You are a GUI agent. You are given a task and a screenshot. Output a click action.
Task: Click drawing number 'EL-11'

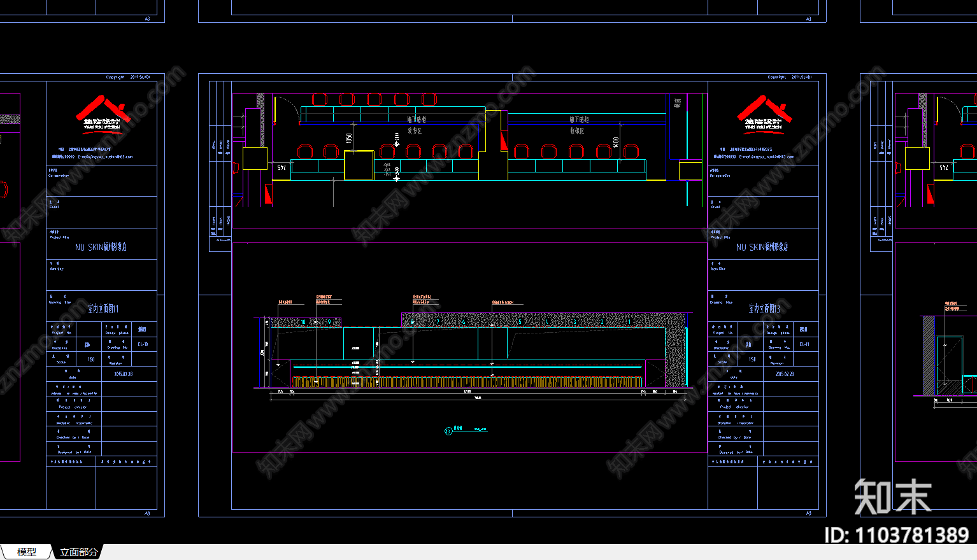coord(804,344)
